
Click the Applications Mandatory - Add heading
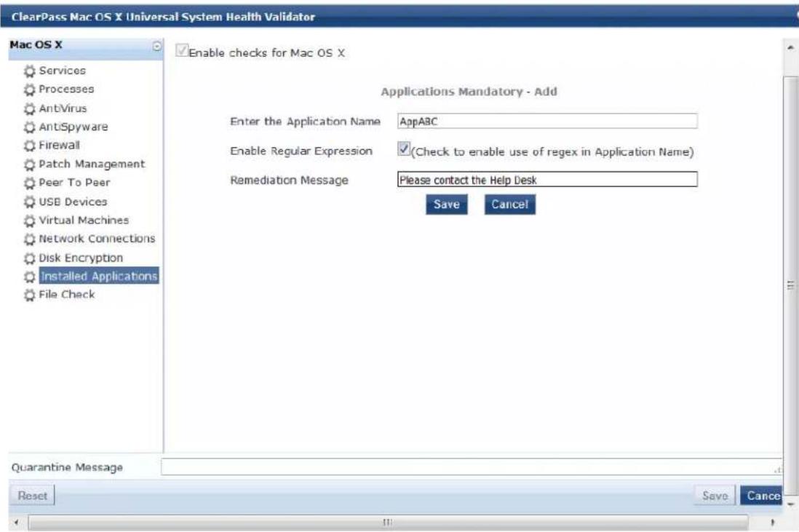coord(469,92)
